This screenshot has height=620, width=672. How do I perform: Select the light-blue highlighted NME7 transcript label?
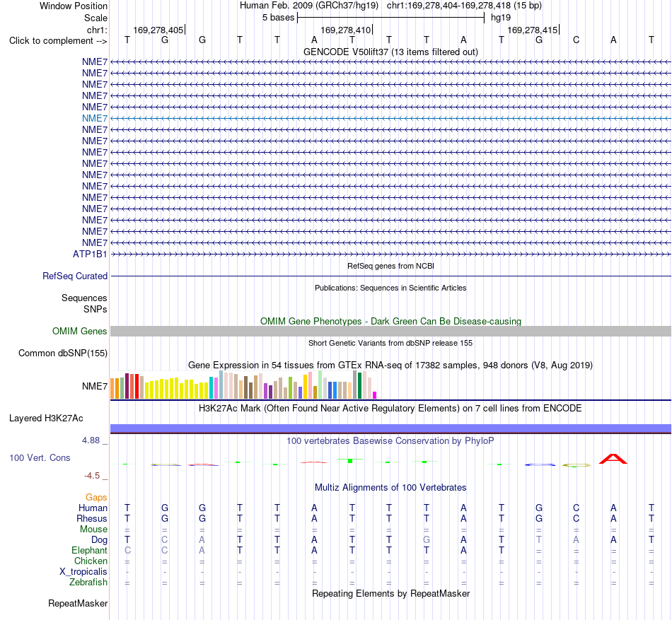[x=95, y=118]
